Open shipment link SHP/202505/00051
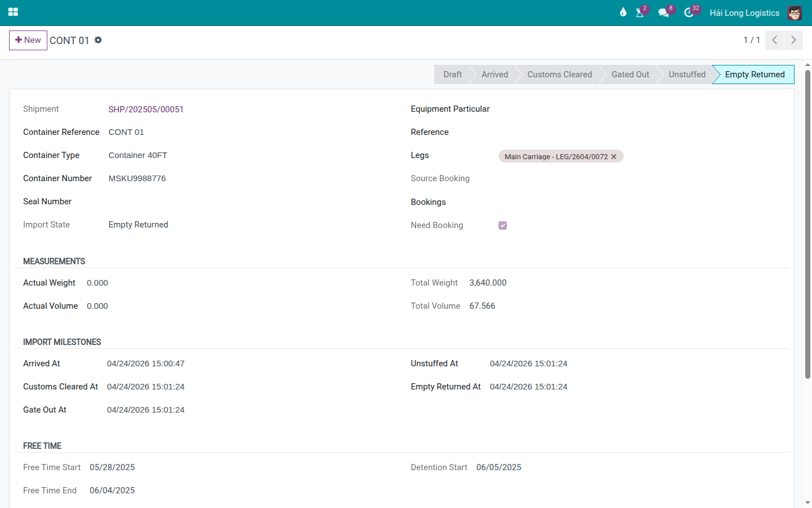This screenshot has width=812, height=508. [146, 110]
